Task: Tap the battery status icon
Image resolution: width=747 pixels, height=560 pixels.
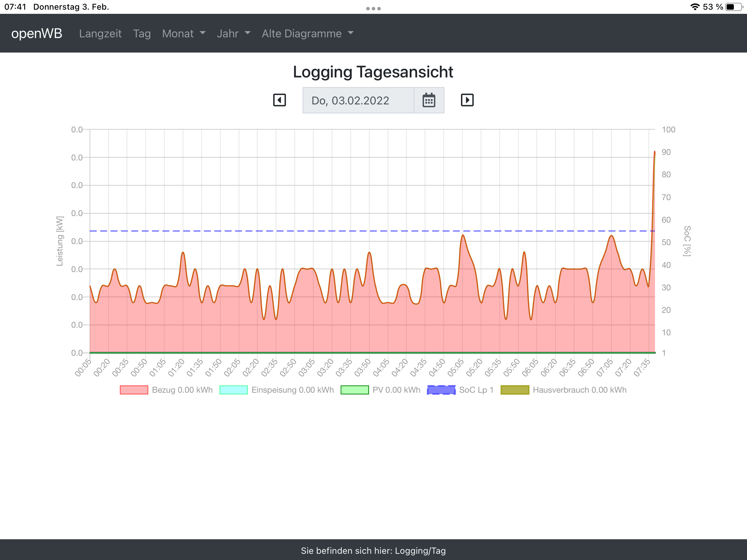Action: point(734,7)
